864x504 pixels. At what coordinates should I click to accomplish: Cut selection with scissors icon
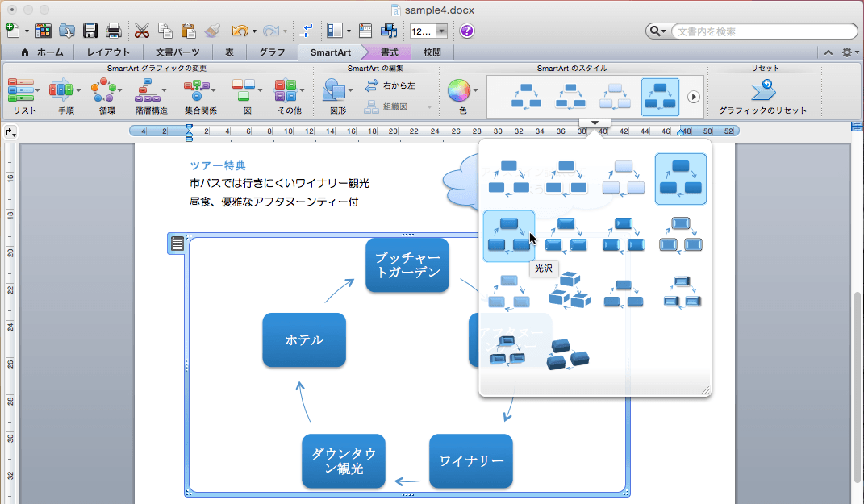tap(142, 31)
